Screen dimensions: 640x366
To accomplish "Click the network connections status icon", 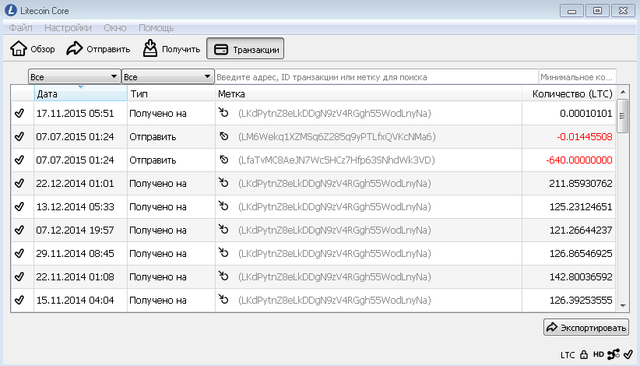I will tap(613, 354).
